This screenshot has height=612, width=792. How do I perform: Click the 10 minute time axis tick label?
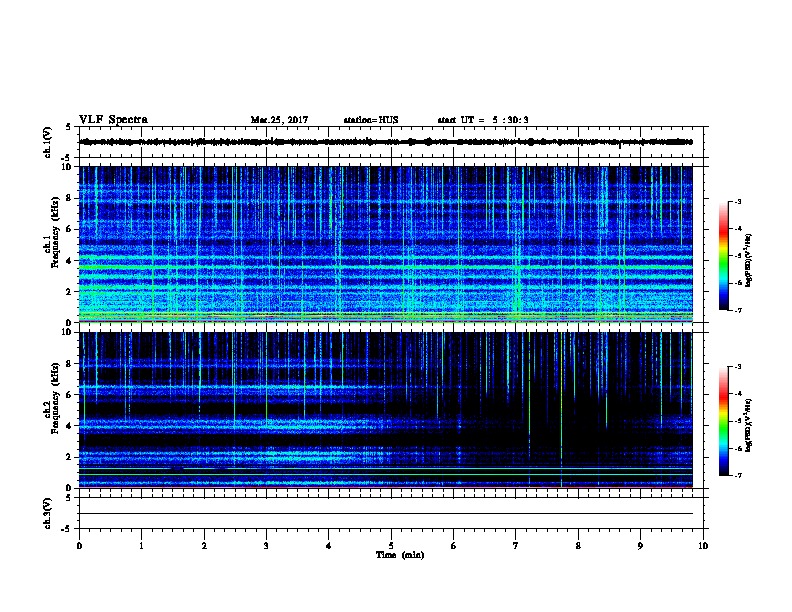coord(703,546)
